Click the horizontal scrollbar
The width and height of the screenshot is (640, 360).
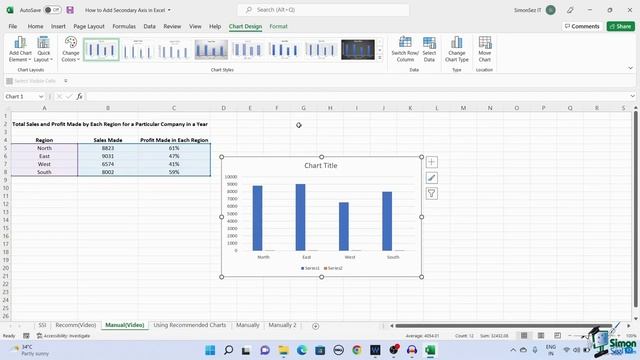[x=503, y=326]
